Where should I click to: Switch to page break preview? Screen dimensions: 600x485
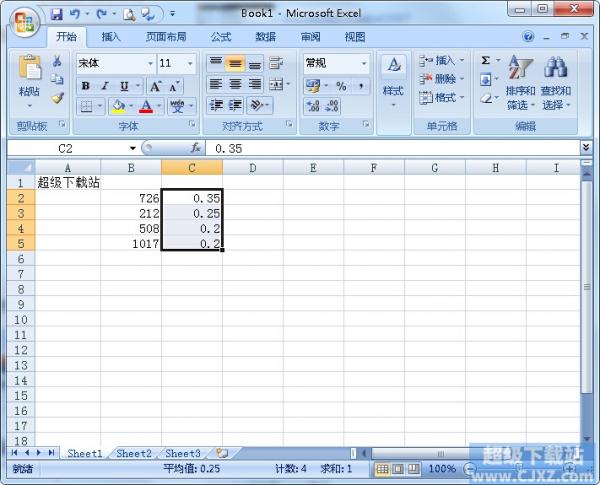(413, 469)
